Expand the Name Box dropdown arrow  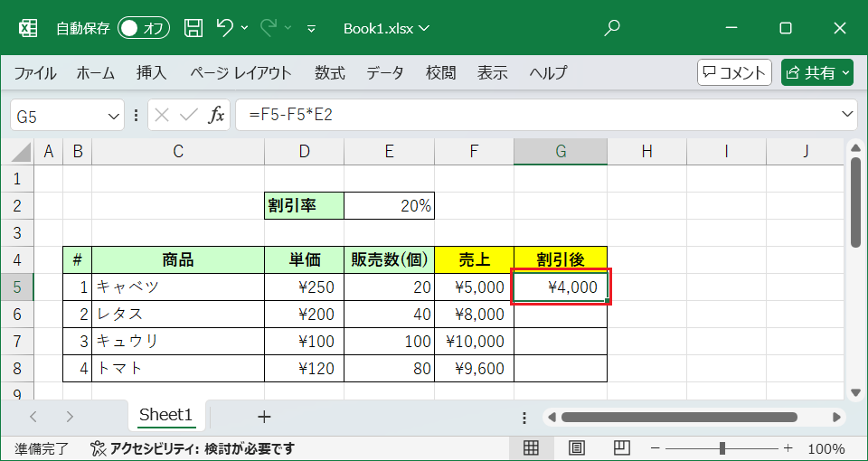pos(114,116)
